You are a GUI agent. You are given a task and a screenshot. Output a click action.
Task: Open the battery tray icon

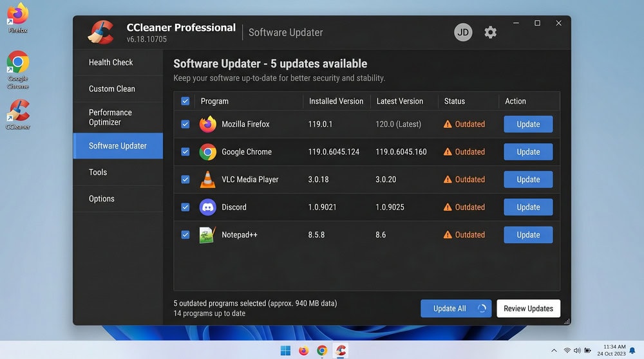tap(588, 351)
